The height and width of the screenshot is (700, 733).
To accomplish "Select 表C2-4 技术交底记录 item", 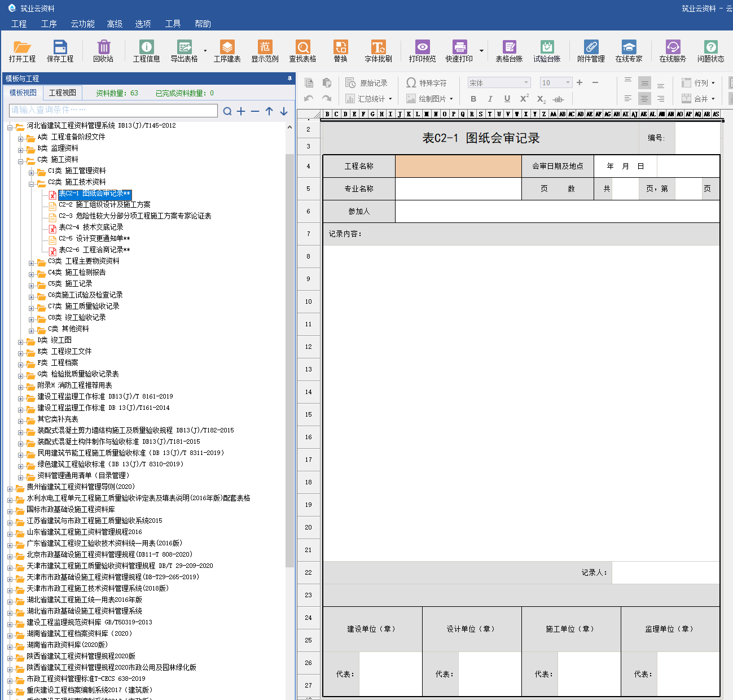I will (x=91, y=227).
